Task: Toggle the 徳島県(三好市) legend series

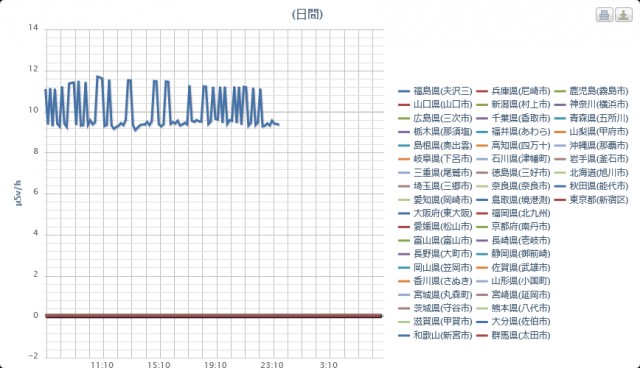Action: tap(513, 173)
